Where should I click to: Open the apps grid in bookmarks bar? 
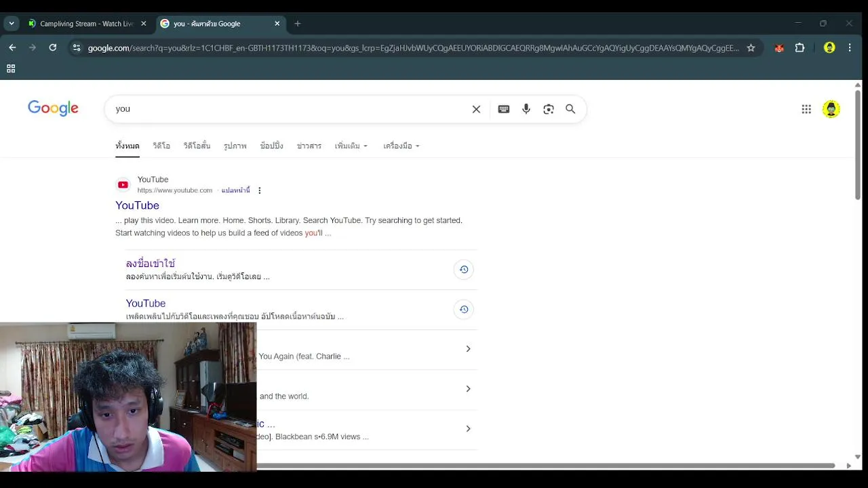pos(11,68)
